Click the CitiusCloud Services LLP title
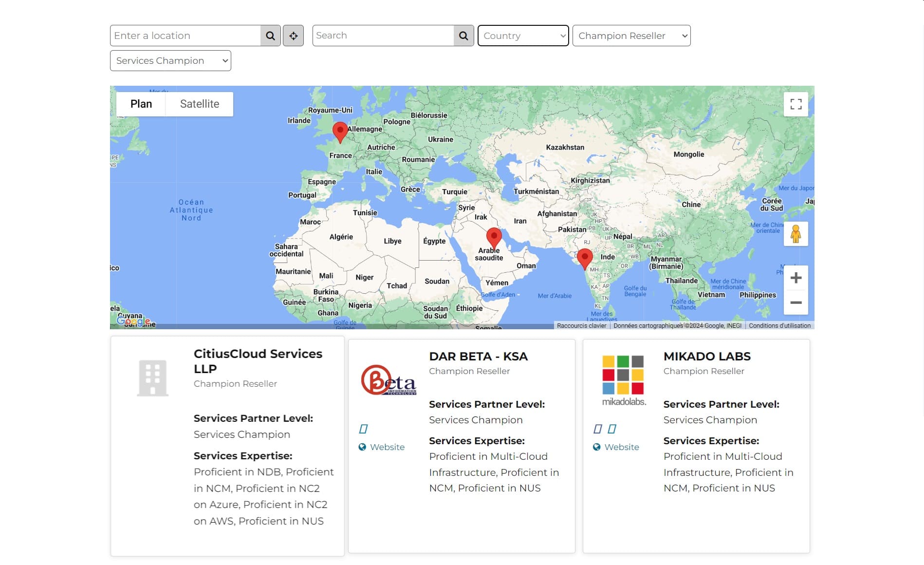The height and width of the screenshot is (565, 924). 258,361
